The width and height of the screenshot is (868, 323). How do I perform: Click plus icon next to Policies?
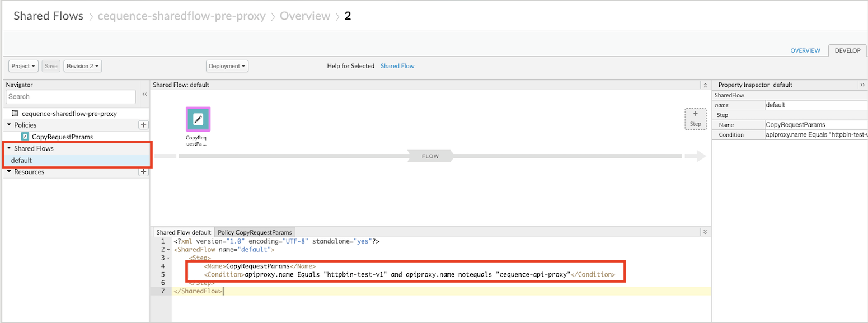coord(143,125)
